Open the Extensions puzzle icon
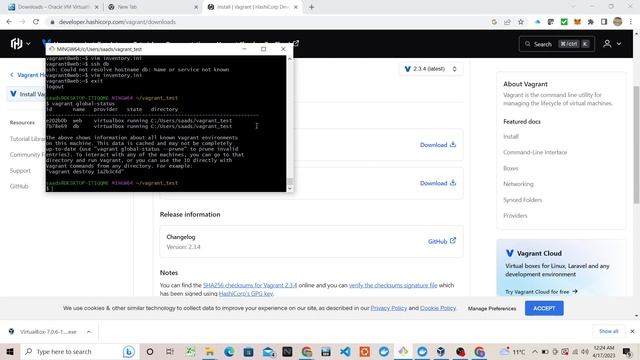 tap(591, 22)
